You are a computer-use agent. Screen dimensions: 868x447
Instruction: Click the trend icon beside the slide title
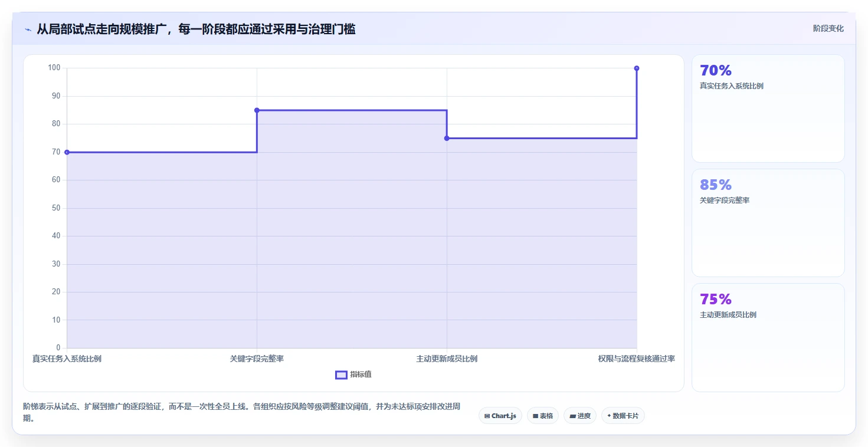[x=28, y=29]
